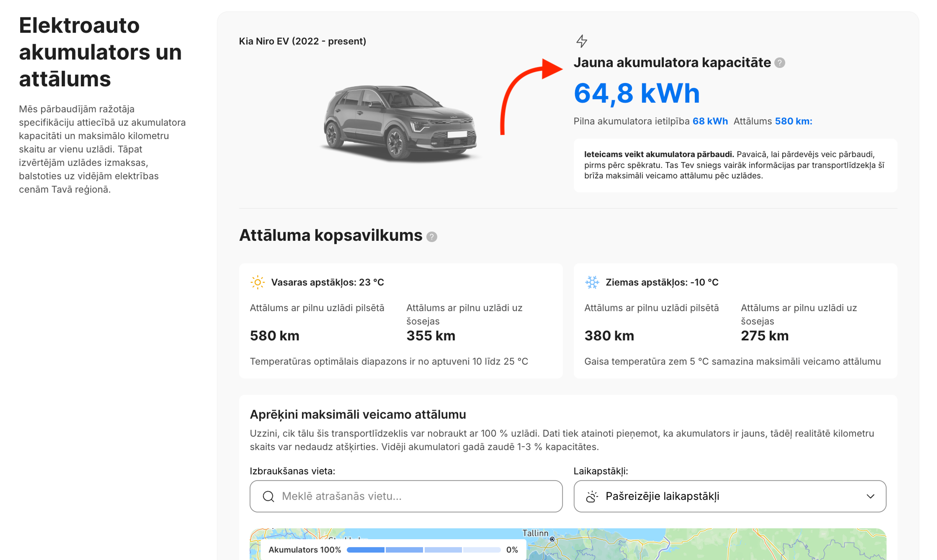Click the Kia Niro EV (2022 - present) title
Viewport: 937px width, 560px height.
[302, 41]
